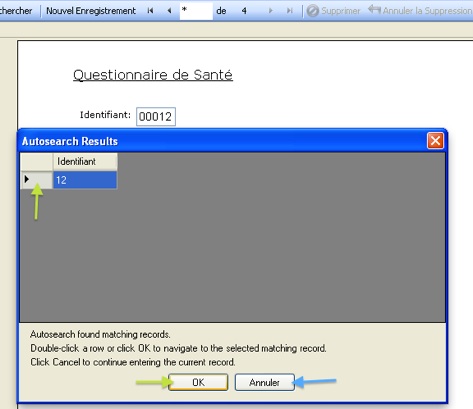The width and height of the screenshot is (473, 409).
Task: Click the Questionnaire de Santé heading
Action: coord(153,75)
